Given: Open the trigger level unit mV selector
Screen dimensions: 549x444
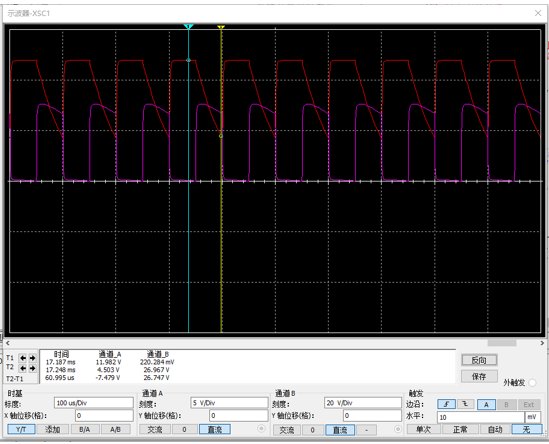Looking at the screenshot, I should point(533,417).
